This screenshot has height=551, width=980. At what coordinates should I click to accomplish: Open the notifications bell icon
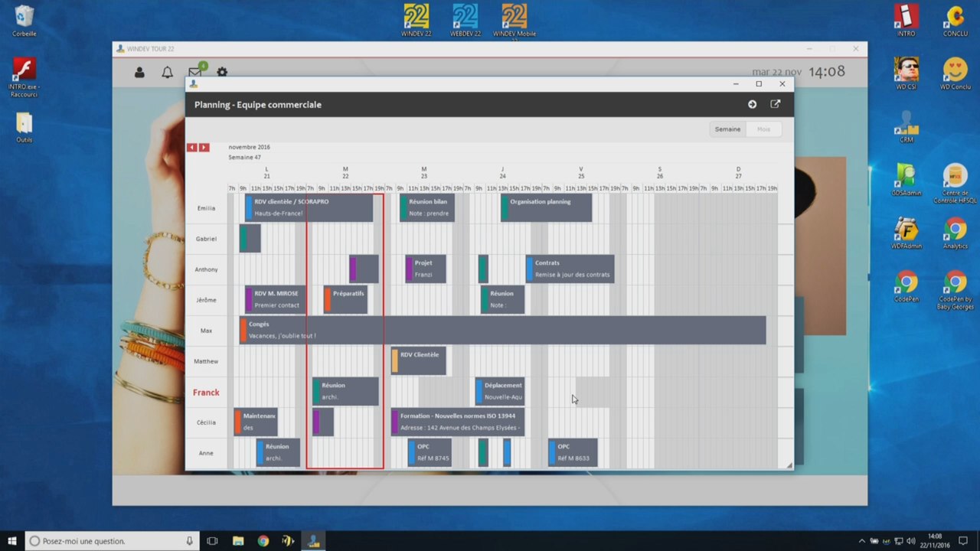tap(167, 72)
